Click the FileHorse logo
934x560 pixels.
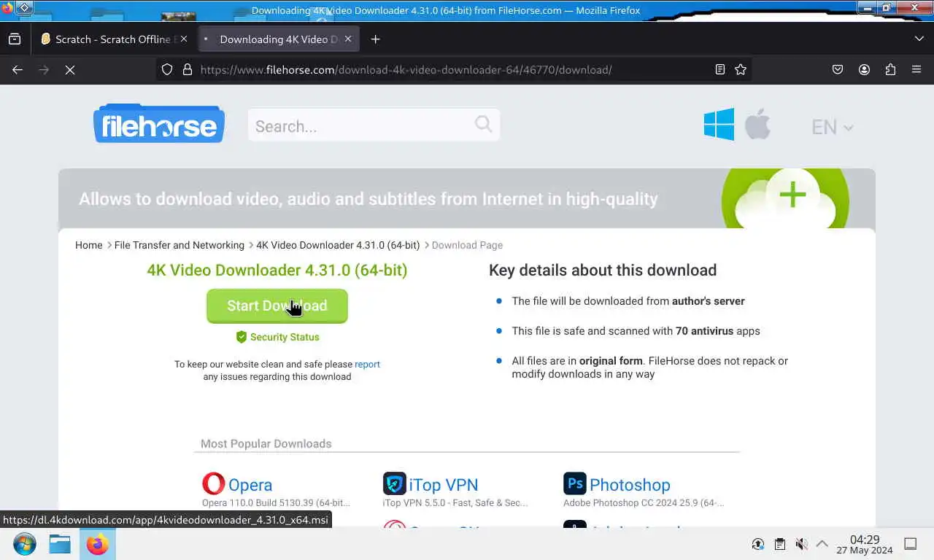click(159, 124)
